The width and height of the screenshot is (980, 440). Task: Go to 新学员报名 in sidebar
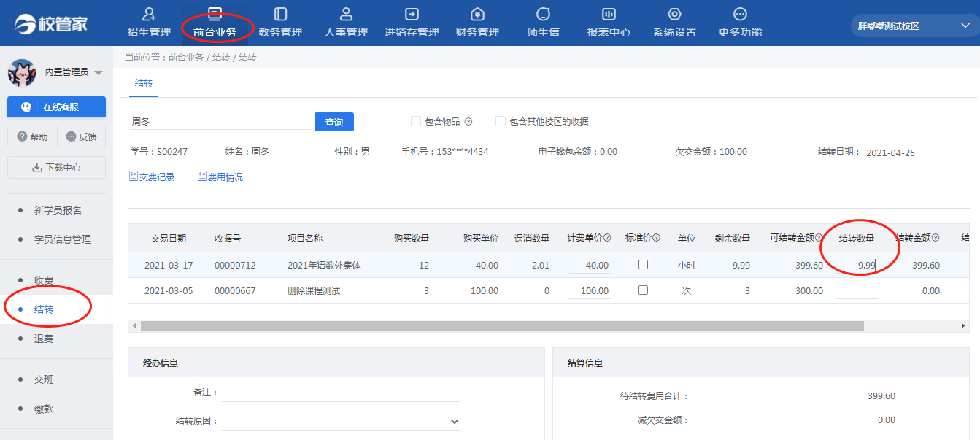point(58,210)
